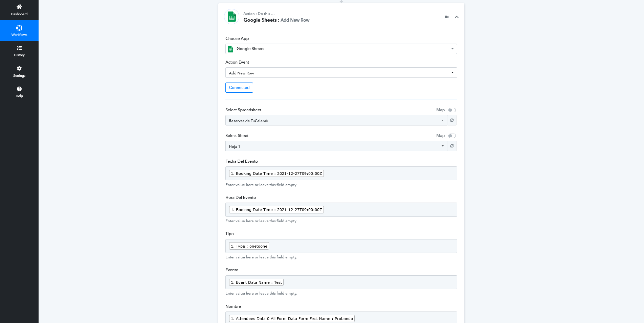Open the History page
The height and width of the screenshot is (323, 644).
tap(19, 51)
